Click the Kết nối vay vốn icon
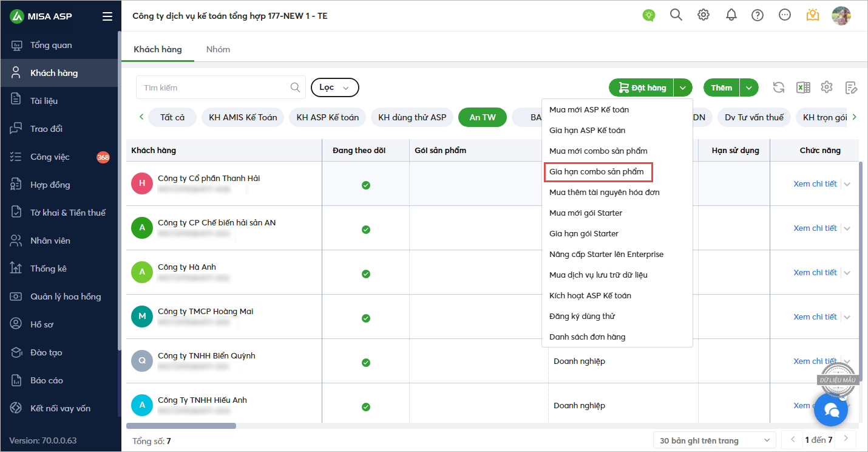Screen dimensions: 868x452 16,408
